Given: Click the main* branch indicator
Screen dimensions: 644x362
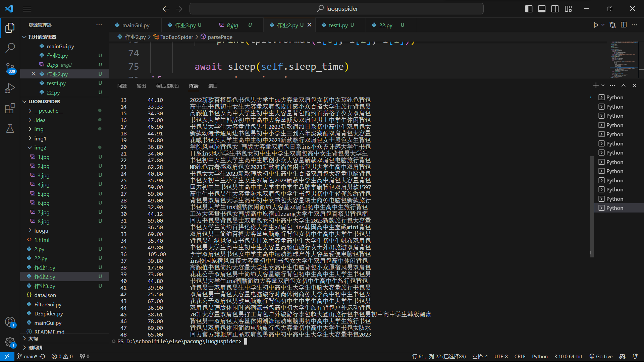Looking at the screenshot, I should click(27, 356).
